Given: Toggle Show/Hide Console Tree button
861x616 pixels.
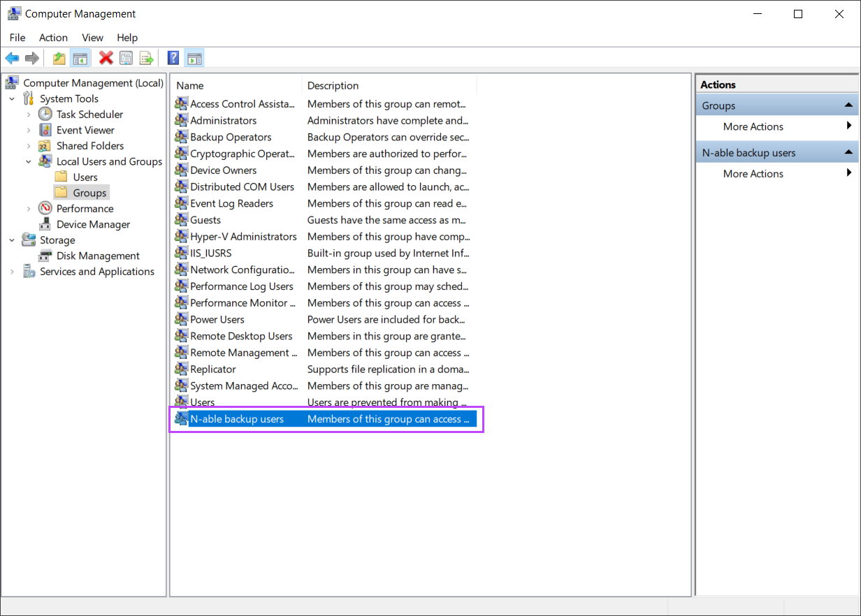Looking at the screenshot, I should coord(80,59).
